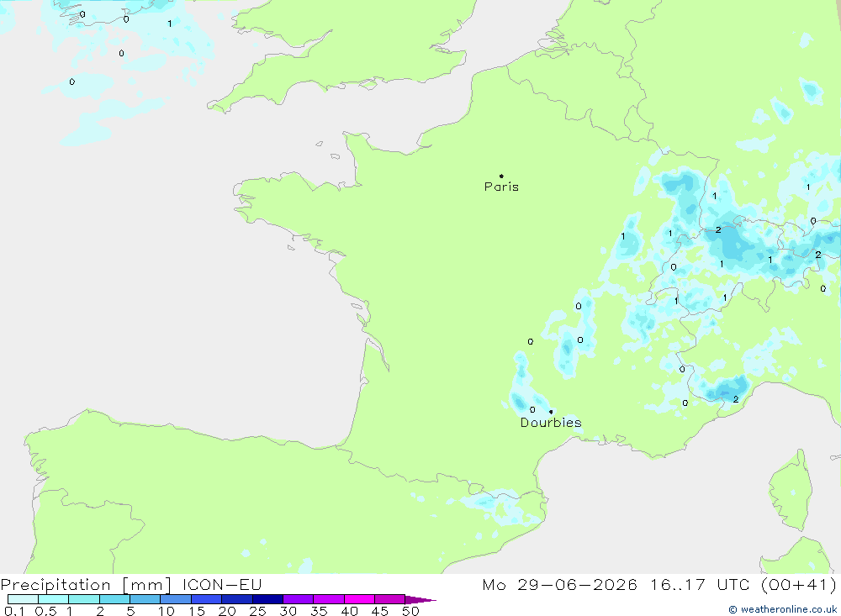Select the 25–30 mm legend color swatch

267,599
